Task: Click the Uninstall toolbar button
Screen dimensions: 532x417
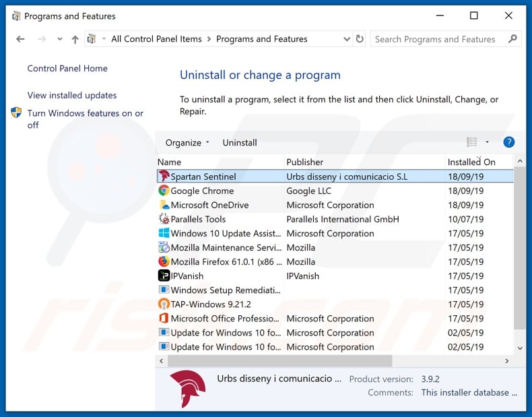Action: (240, 143)
